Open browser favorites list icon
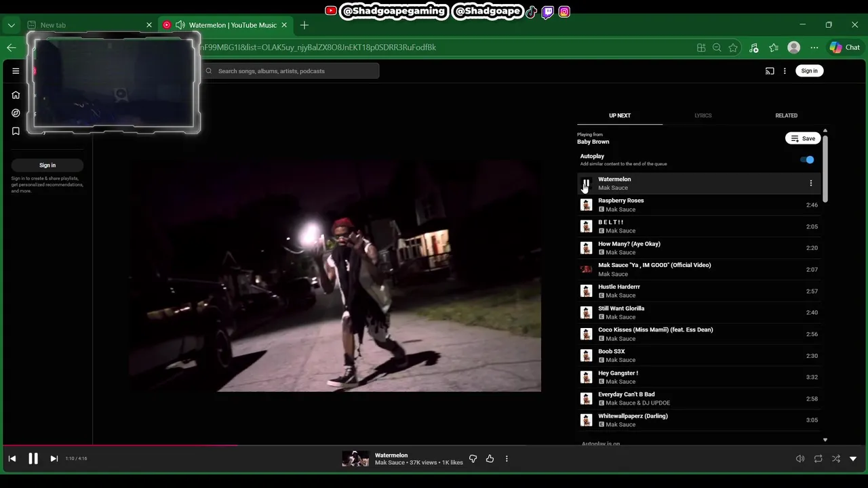868x488 pixels. [774, 47]
